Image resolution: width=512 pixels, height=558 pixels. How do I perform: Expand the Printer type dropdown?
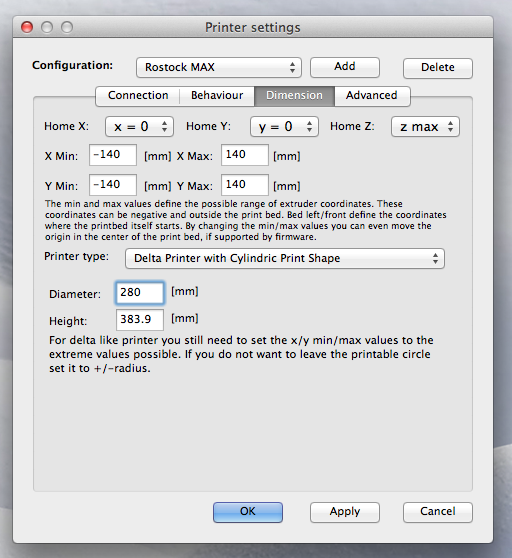[x=285, y=259]
